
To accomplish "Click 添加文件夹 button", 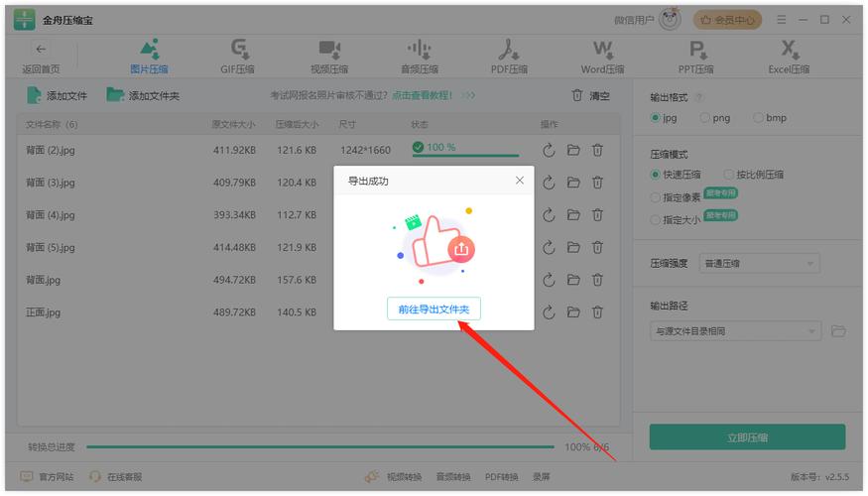I will pos(143,96).
